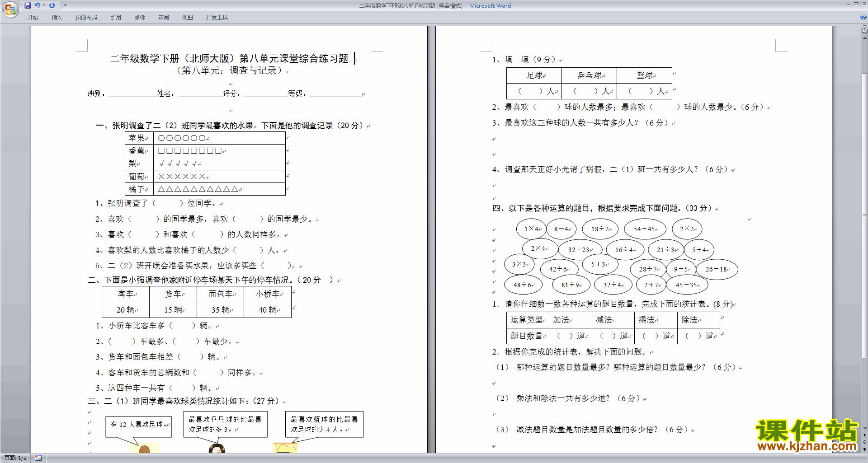
Task: Click the oval containing 1×4
Action: click(531, 229)
